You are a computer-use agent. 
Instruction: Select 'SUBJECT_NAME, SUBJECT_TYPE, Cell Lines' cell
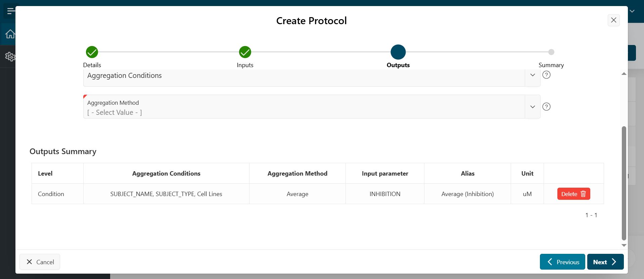coord(166,194)
